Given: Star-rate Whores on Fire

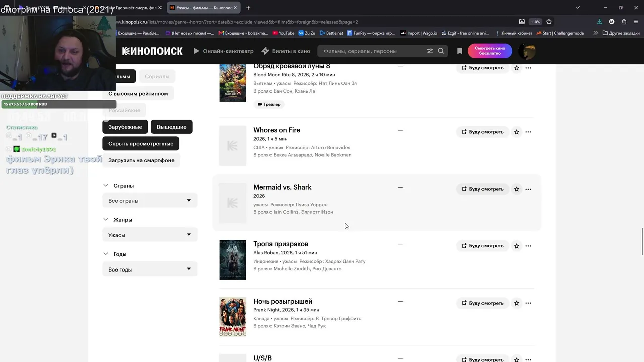Looking at the screenshot, I should pos(516,132).
